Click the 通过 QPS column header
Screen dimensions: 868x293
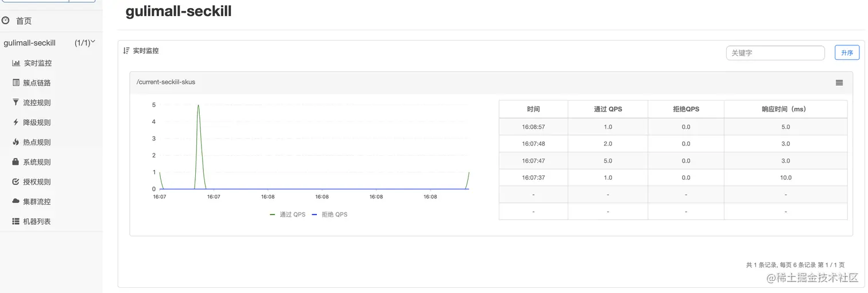(608, 109)
